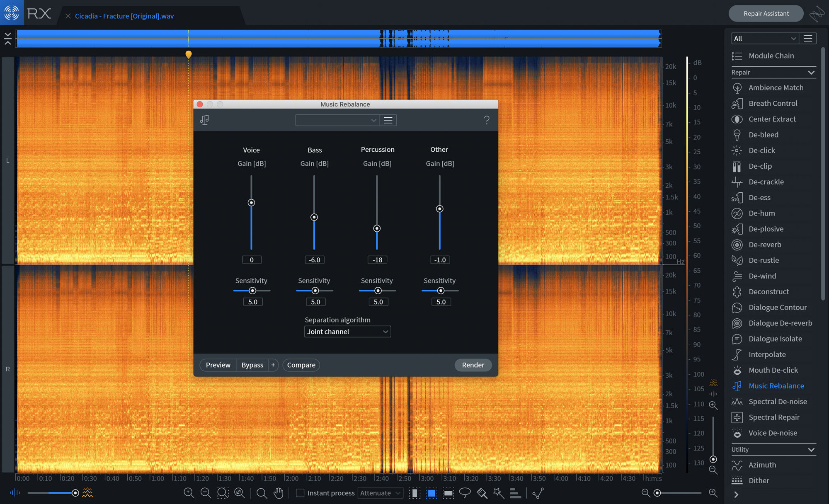This screenshot has width=829, height=504.
Task: Select the time selection tool
Action: click(414, 493)
